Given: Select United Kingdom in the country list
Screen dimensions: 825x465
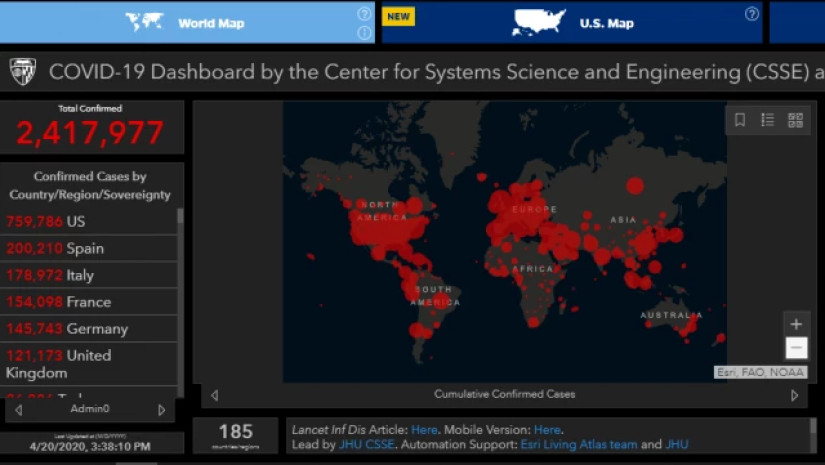Looking at the screenshot, I should pos(88,364).
